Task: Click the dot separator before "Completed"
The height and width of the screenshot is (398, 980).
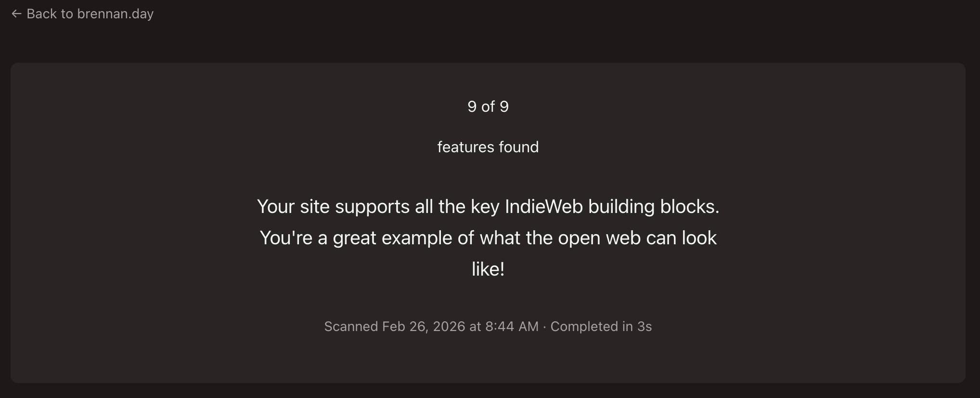Action: tap(544, 327)
